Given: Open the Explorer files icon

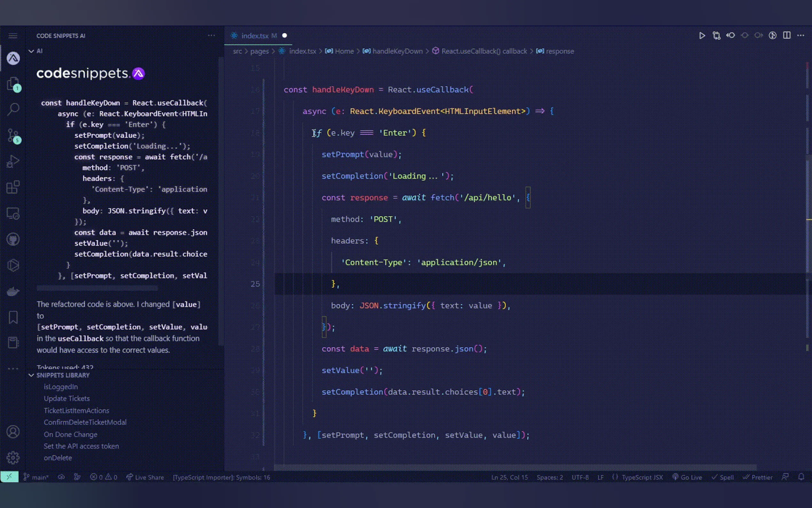Looking at the screenshot, I should pos(13,84).
